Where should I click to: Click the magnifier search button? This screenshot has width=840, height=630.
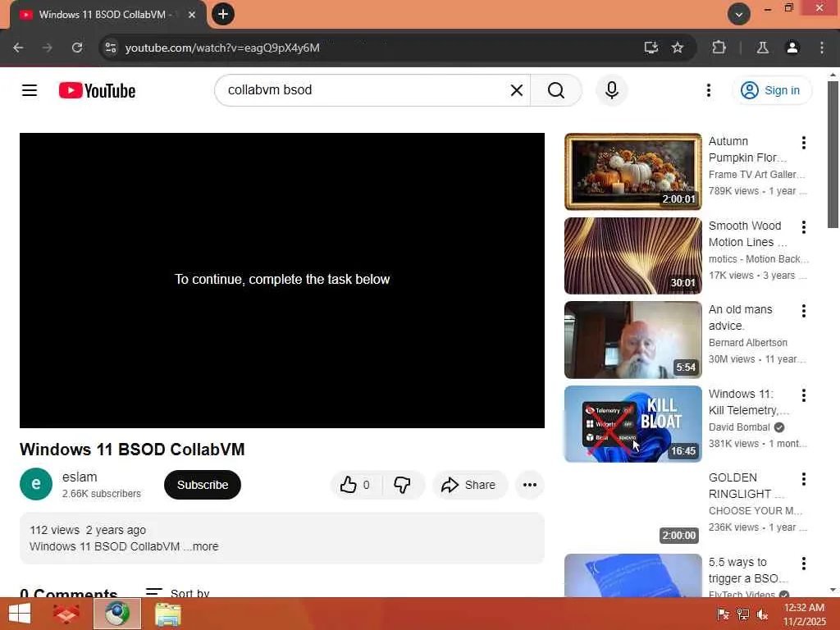click(x=556, y=90)
